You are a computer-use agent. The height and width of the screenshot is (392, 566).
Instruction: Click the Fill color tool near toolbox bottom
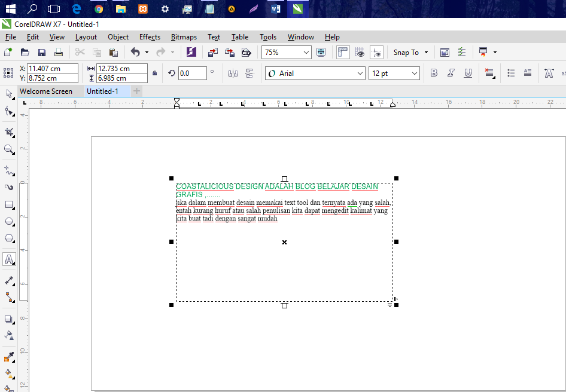(9, 373)
